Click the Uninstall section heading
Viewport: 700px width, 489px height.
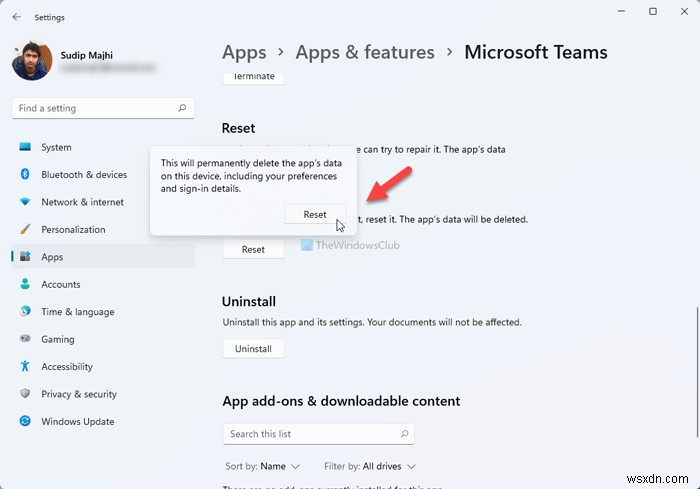coord(249,301)
